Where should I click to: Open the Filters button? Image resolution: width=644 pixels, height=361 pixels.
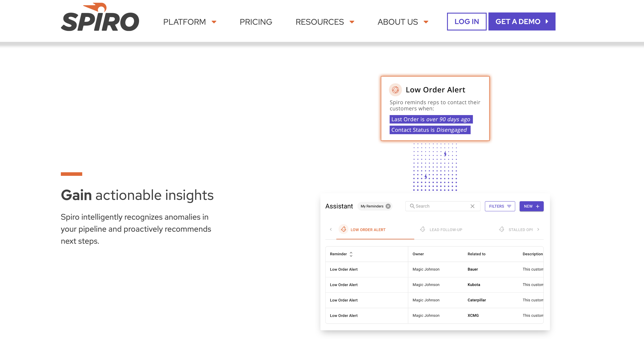[x=500, y=206]
